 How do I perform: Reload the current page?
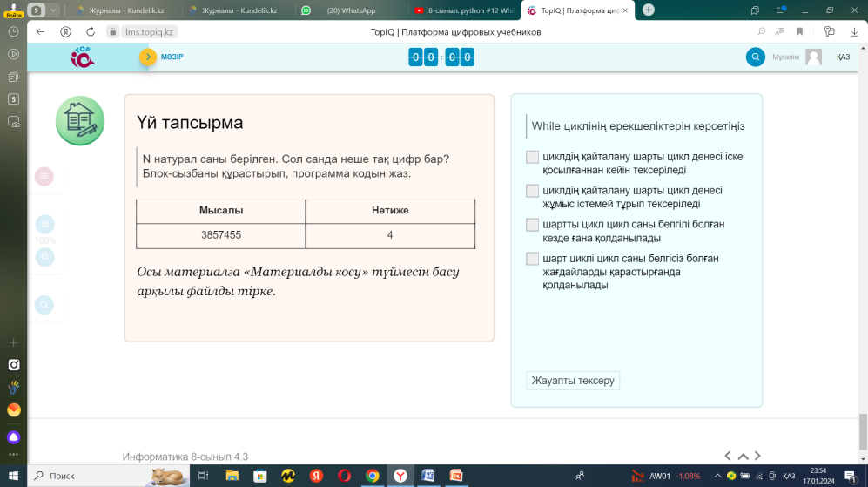[91, 32]
